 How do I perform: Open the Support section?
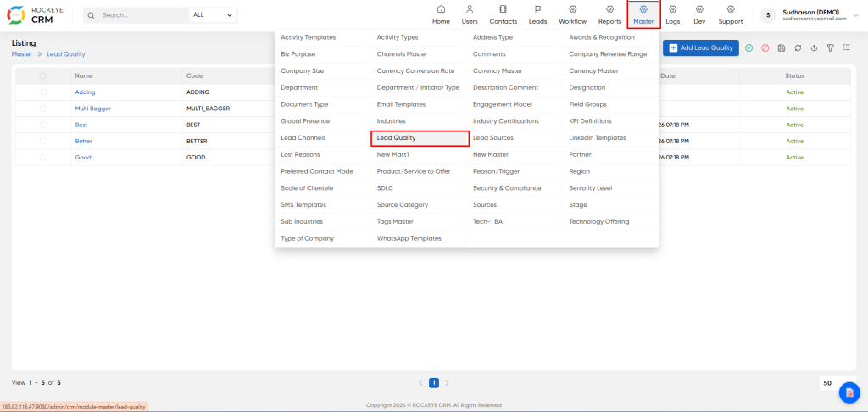tap(730, 15)
